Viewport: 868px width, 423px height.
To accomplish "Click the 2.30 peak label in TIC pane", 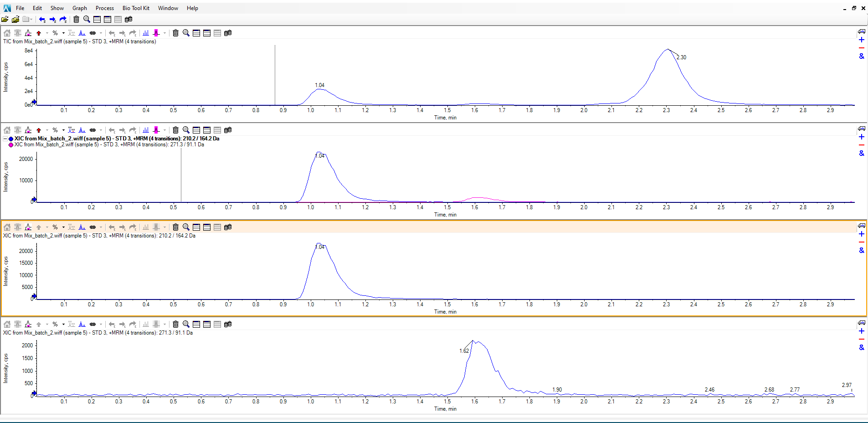I will coord(681,57).
